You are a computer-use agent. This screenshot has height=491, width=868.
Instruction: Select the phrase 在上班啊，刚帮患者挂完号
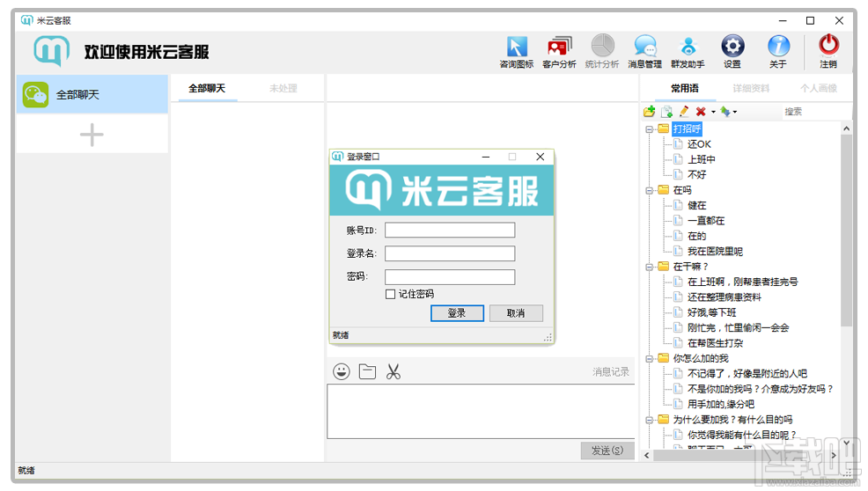coord(742,282)
